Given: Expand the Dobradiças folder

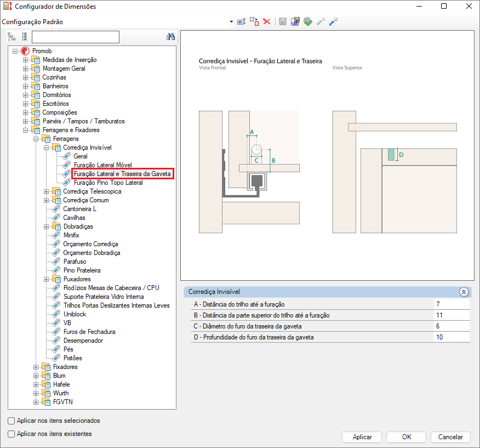Looking at the screenshot, I should (46, 227).
